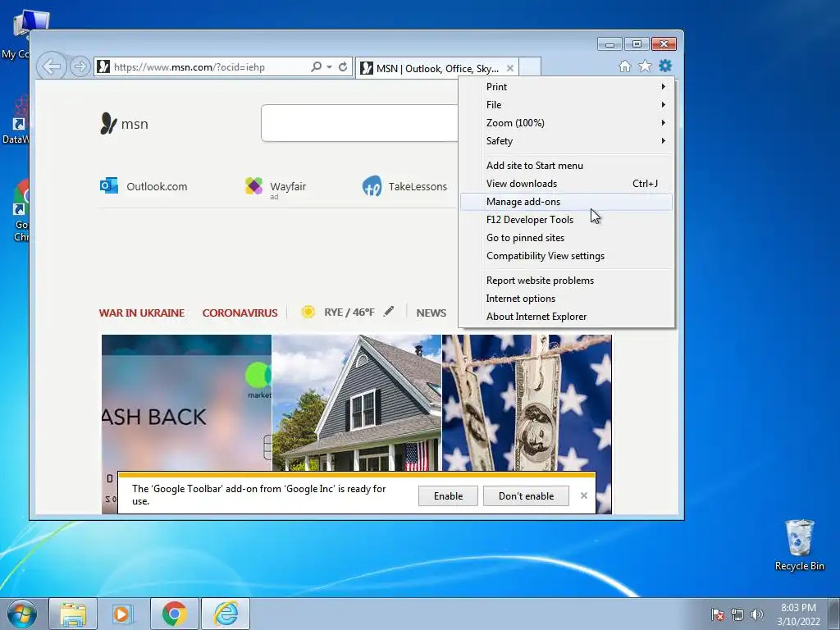Launch Google Chrome from taskbar

click(174, 614)
